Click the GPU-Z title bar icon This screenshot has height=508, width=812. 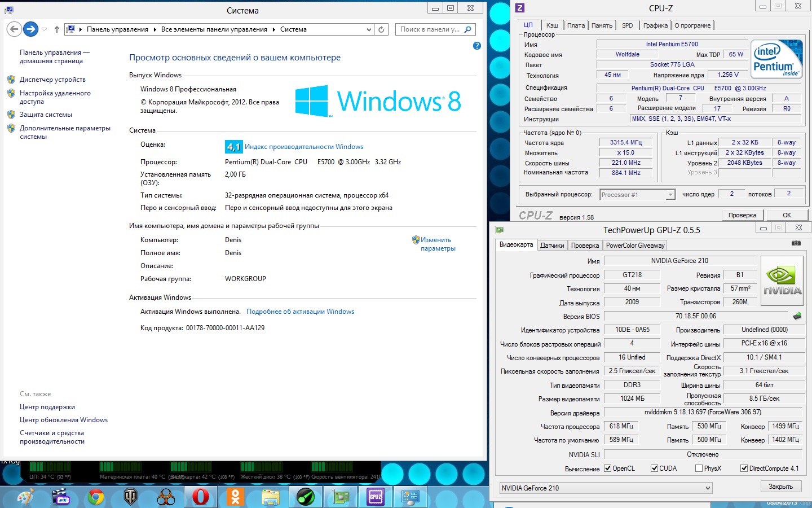coord(499,230)
